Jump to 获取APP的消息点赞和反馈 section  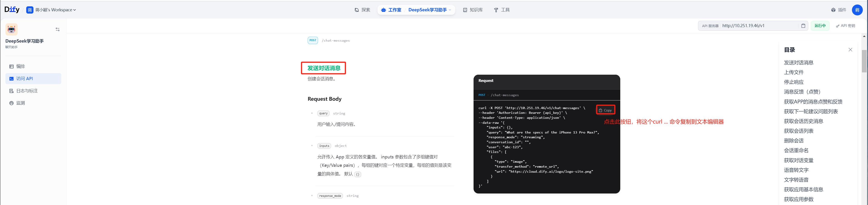(x=813, y=102)
